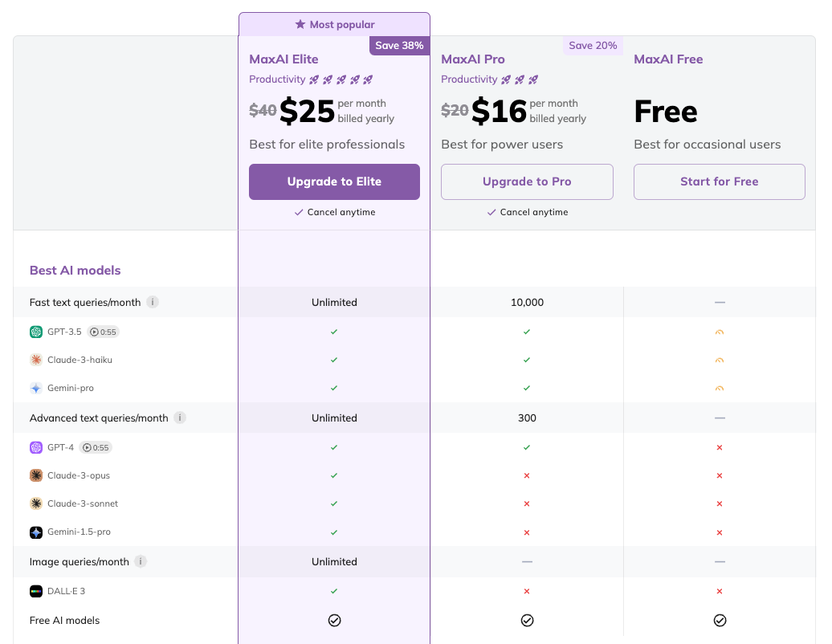The width and height of the screenshot is (832, 644).
Task: Click the Free AI models checkmark under Free
Action: [x=720, y=620]
